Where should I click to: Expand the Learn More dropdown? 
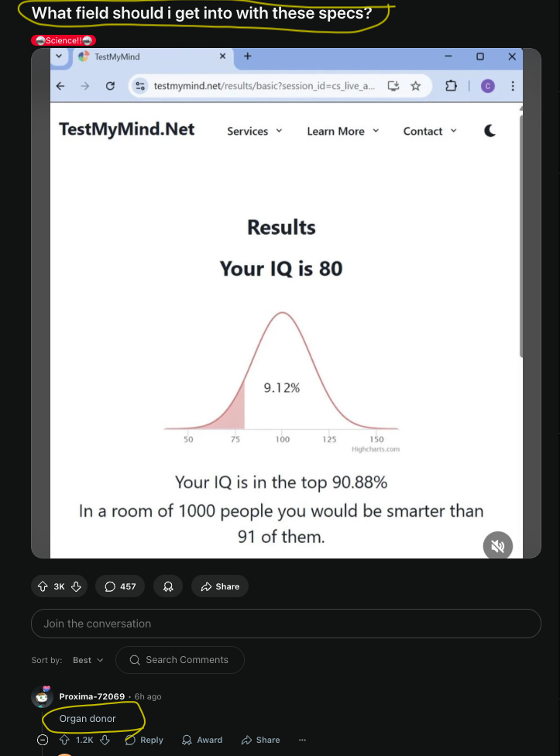pyautogui.click(x=343, y=131)
